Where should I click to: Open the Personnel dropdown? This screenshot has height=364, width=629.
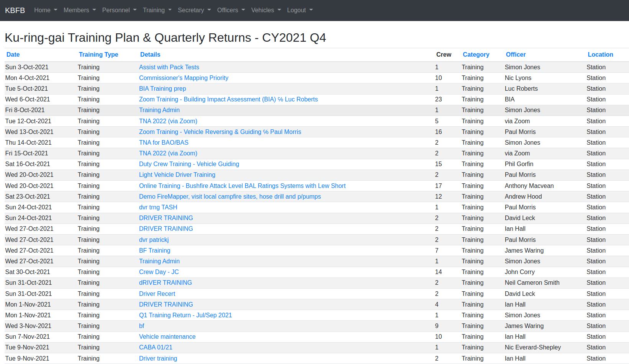click(119, 10)
